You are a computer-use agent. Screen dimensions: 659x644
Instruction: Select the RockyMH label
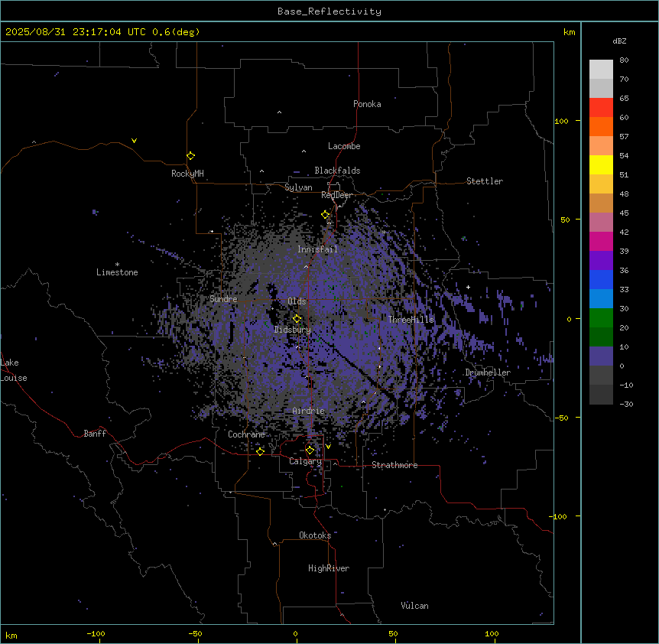(x=187, y=174)
